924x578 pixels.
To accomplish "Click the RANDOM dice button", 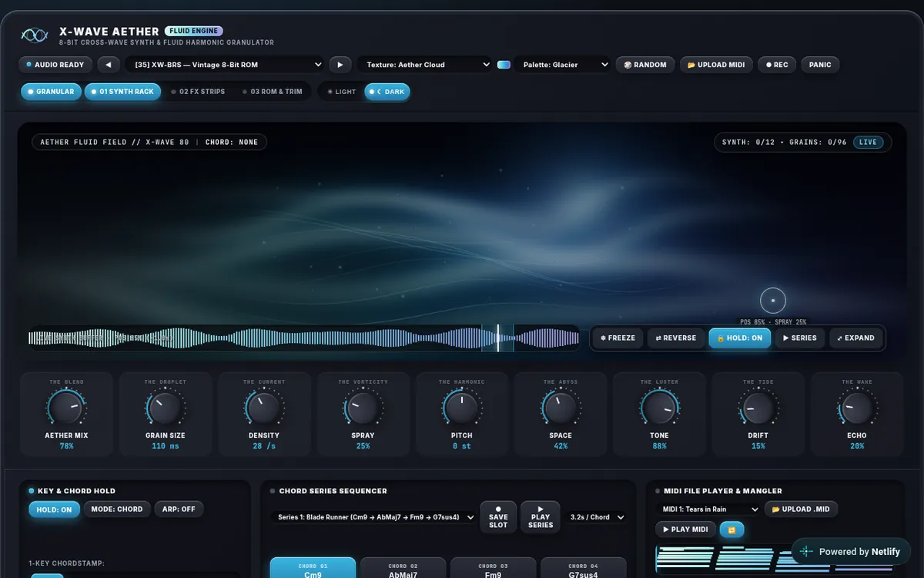I will [645, 65].
